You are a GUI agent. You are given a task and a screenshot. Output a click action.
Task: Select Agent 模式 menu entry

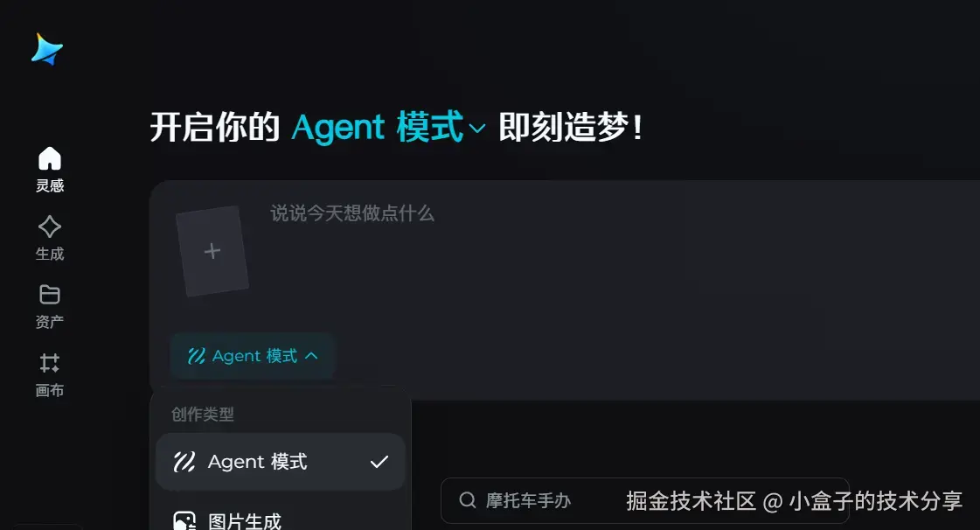[x=281, y=462]
